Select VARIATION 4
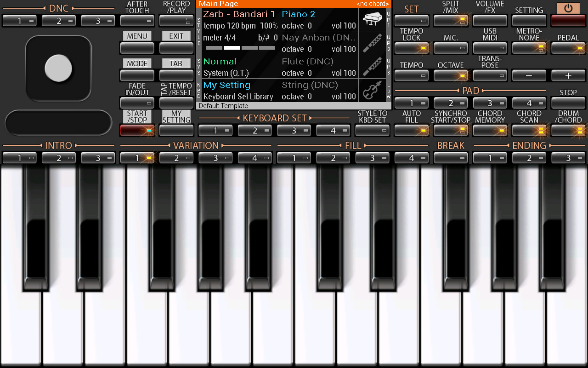Viewport: 588px width, 368px height. point(255,158)
